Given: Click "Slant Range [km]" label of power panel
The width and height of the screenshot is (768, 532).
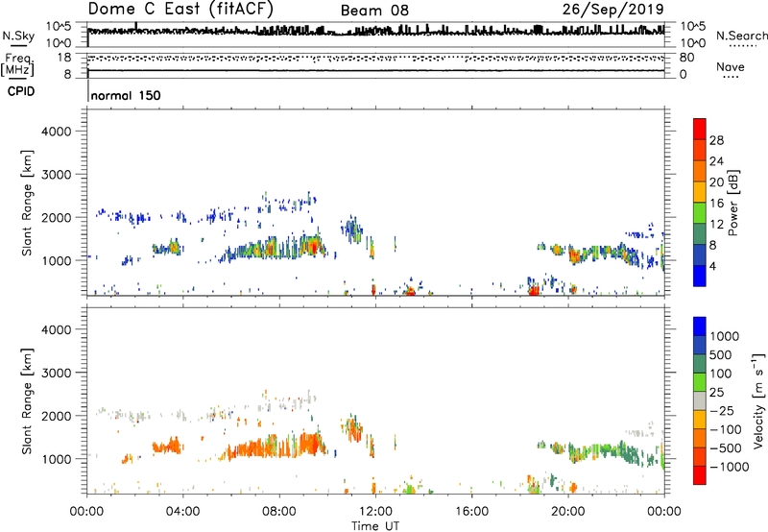Looking at the screenshot, I should (x=27, y=203).
